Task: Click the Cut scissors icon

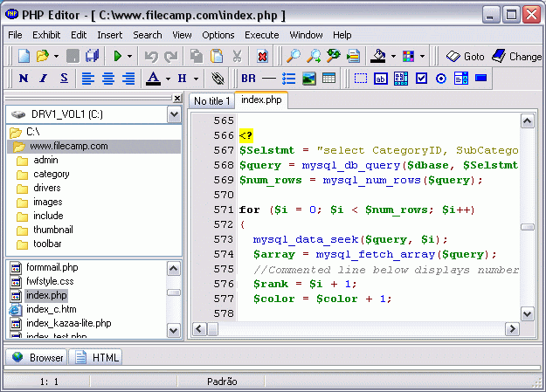Action: [x=237, y=56]
